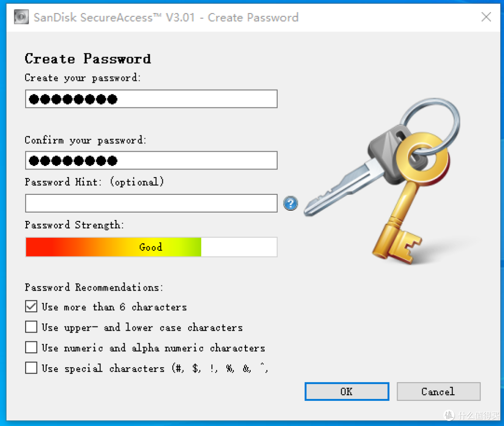504x426 pixels.
Task: Uncheck 'Use more than 6 characters'
Action: [31, 306]
